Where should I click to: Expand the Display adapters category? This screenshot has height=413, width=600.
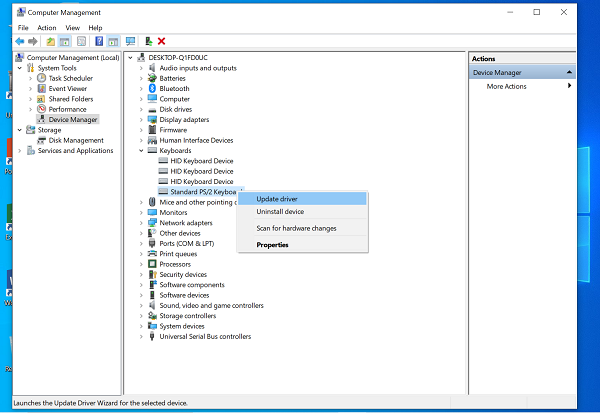(142, 120)
